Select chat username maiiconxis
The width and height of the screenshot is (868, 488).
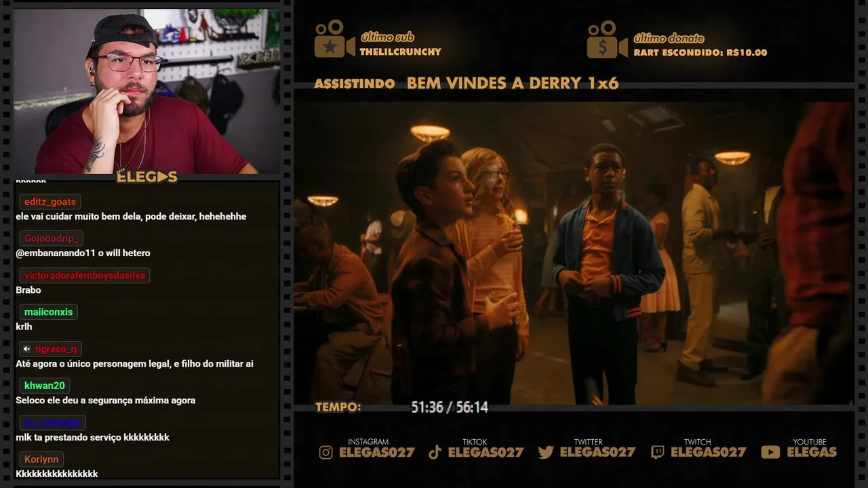(49, 312)
